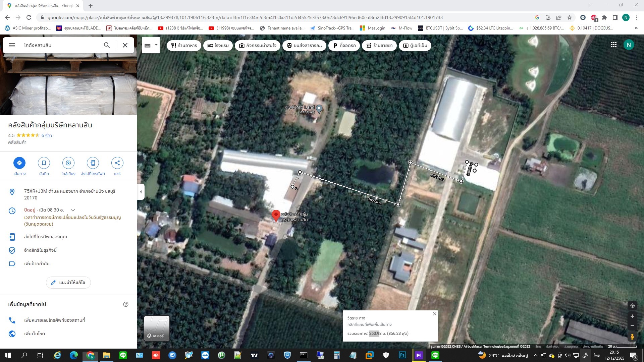Collapse the side panel arrow
Viewport: 644px width, 362px height.
[141, 192]
